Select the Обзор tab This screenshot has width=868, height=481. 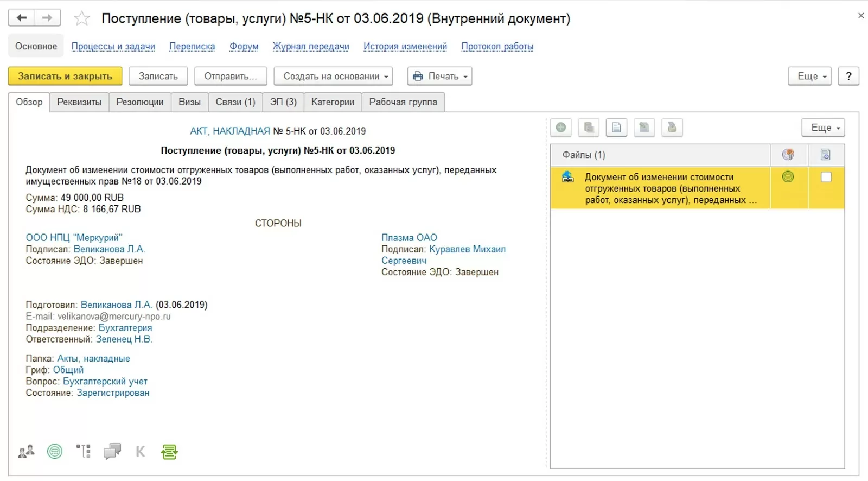pos(29,102)
